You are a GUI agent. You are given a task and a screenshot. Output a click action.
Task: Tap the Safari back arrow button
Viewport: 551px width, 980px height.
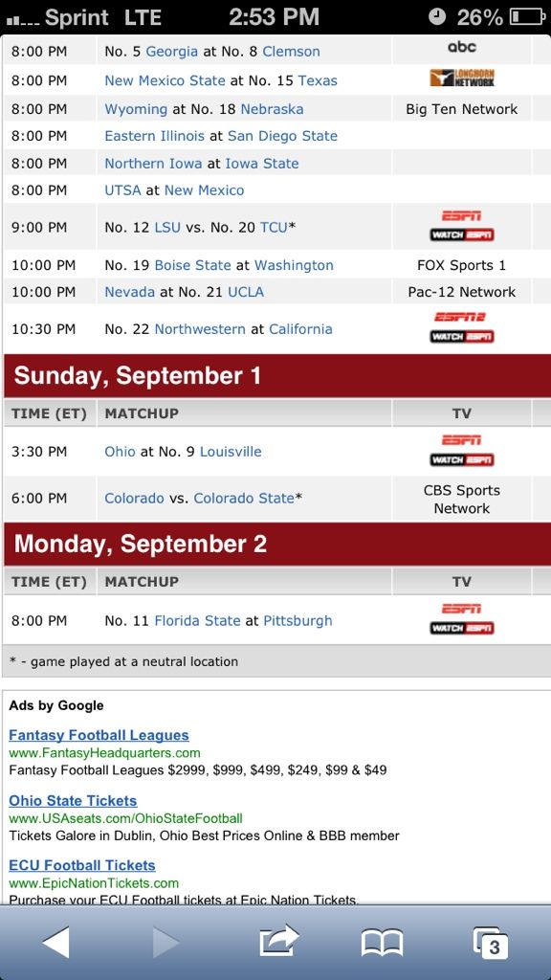[x=55, y=942]
